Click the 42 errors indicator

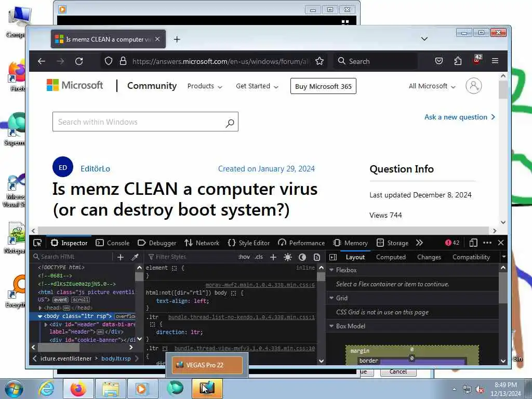[452, 243]
